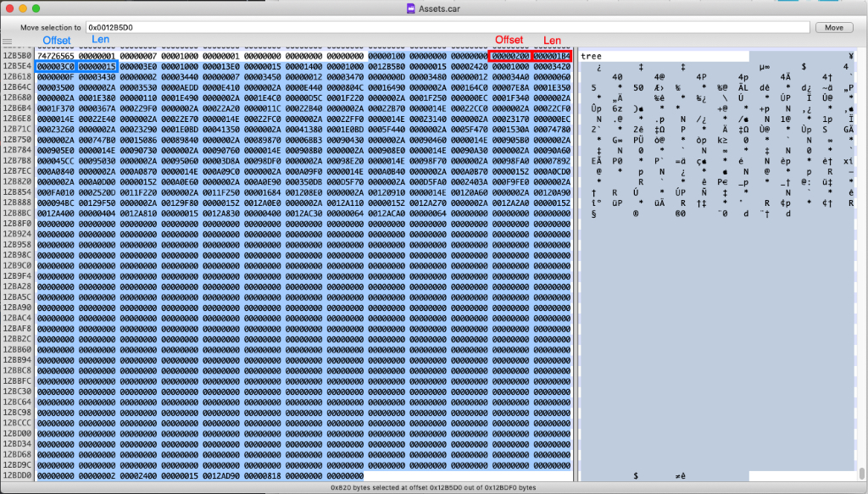Click the red close window button
The height and width of the screenshot is (494, 868).
tap(9, 8)
